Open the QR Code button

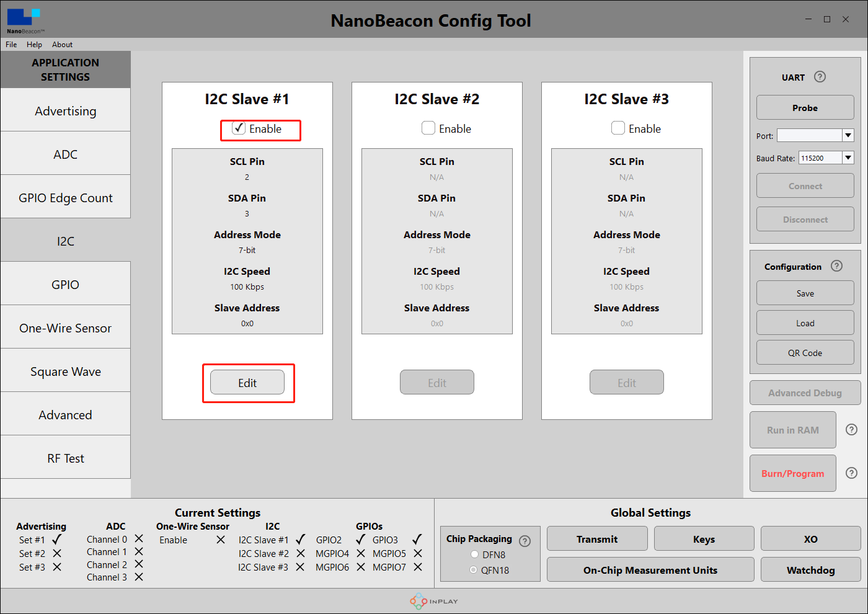tap(805, 352)
